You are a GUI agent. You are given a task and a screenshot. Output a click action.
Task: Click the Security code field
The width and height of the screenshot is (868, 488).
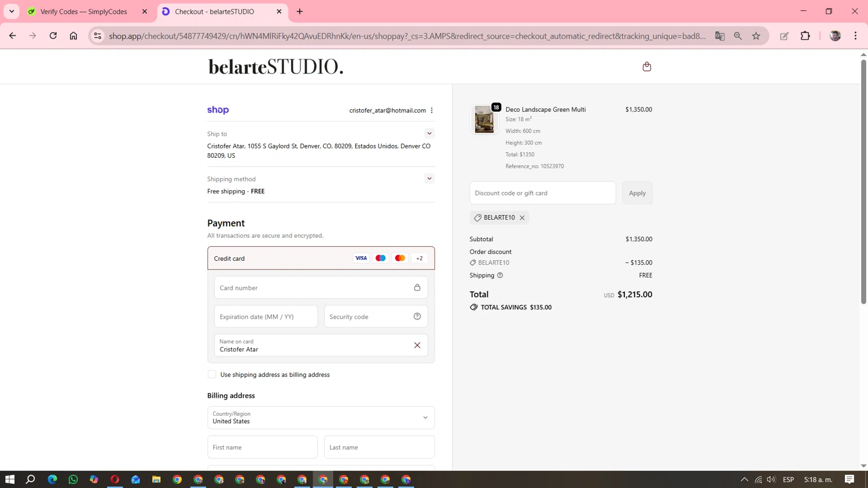pos(376,316)
